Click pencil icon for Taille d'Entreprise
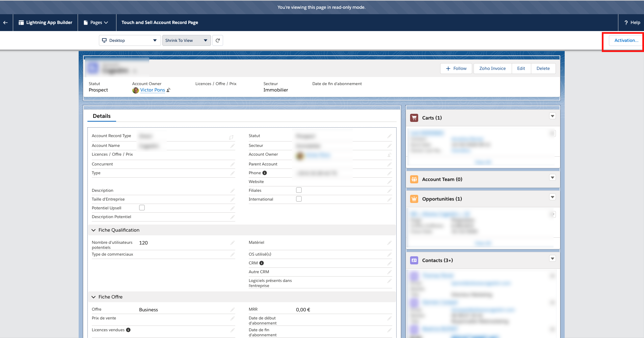Screen dimensions: 644x338 click(233, 200)
